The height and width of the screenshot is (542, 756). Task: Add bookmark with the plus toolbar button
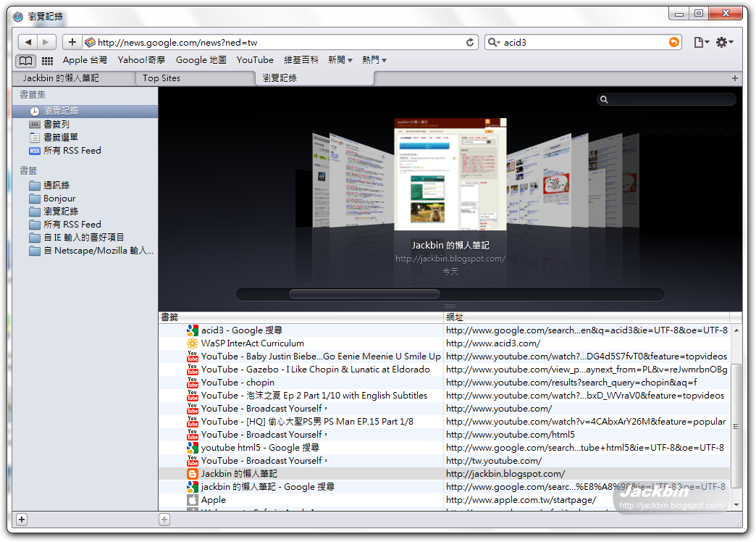(x=72, y=42)
